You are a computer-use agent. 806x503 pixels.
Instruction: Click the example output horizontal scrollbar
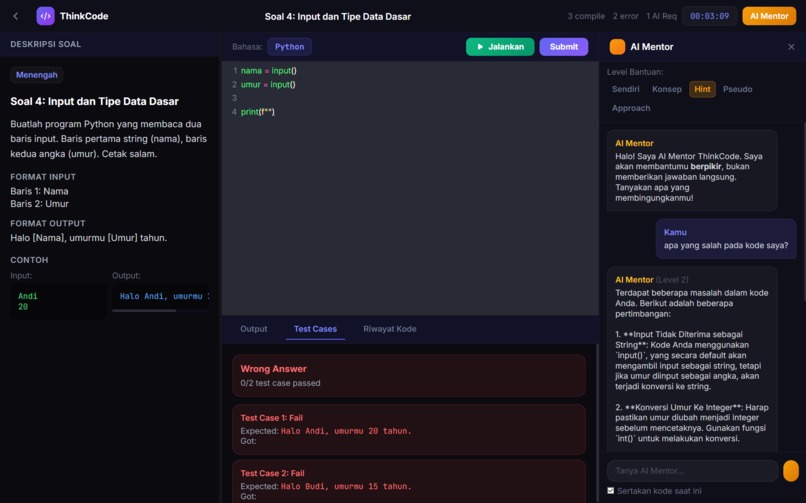[x=144, y=310]
